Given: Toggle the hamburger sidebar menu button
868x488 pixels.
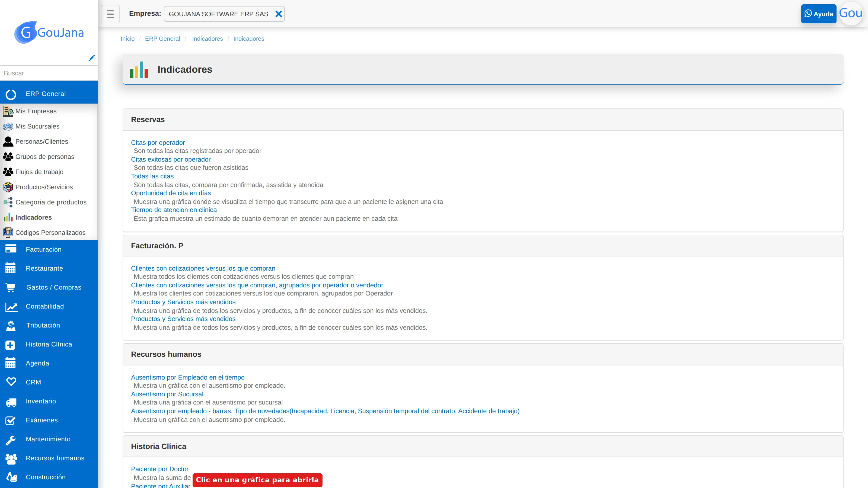Looking at the screenshot, I should [110, 14].
